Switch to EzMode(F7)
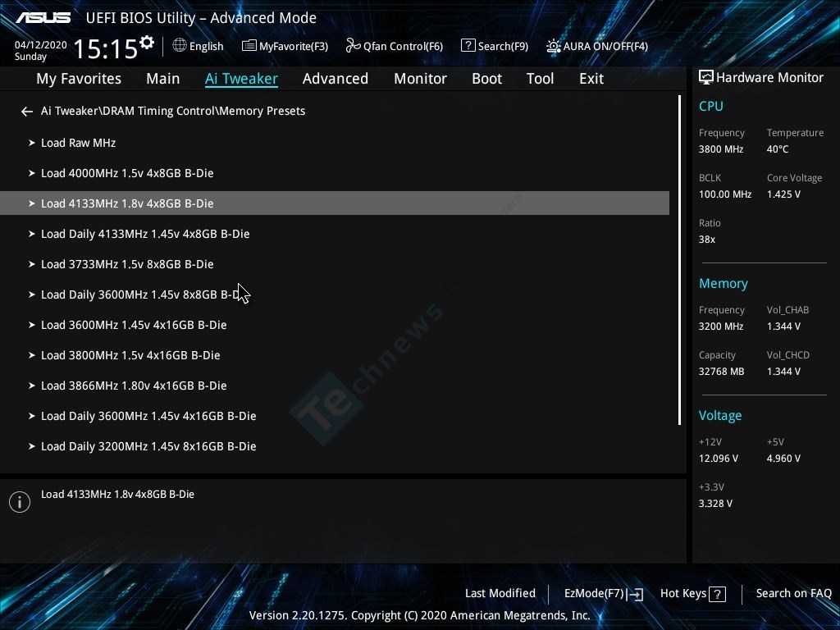Screen dimensions: 840x630 604,594
